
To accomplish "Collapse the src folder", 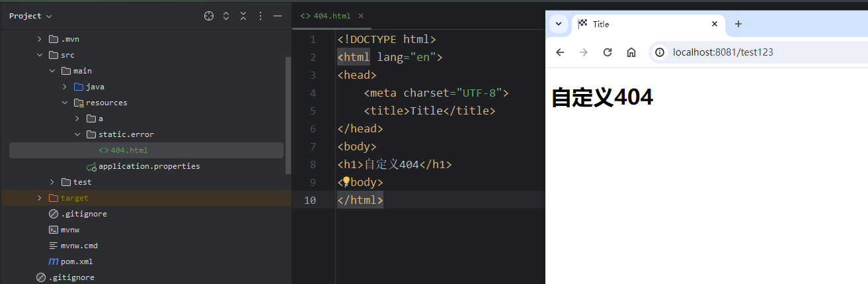I will tap(40, 55).
